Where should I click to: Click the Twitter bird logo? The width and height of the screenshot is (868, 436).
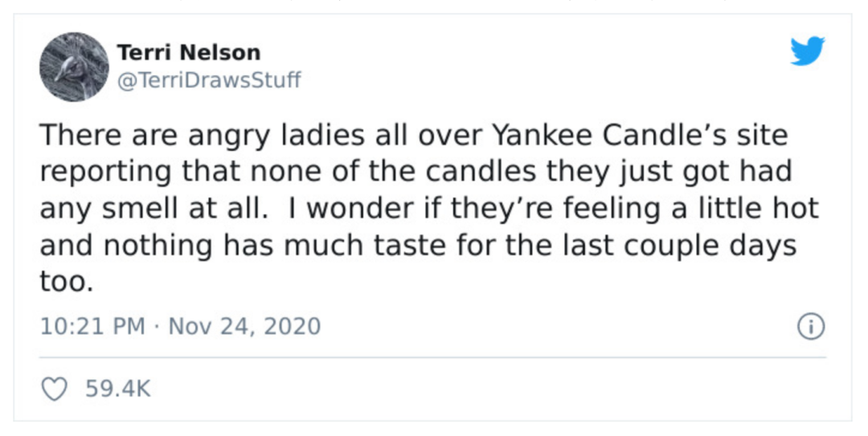point(807,52)
